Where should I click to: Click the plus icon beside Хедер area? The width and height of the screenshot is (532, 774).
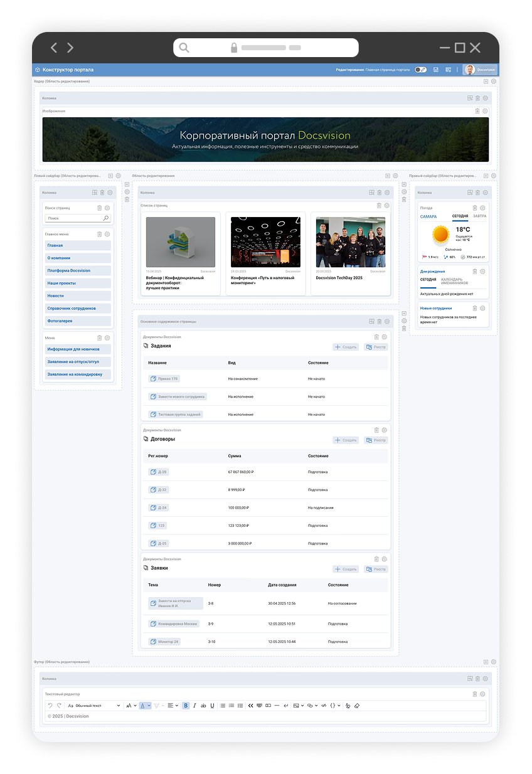tap(486, 82)
